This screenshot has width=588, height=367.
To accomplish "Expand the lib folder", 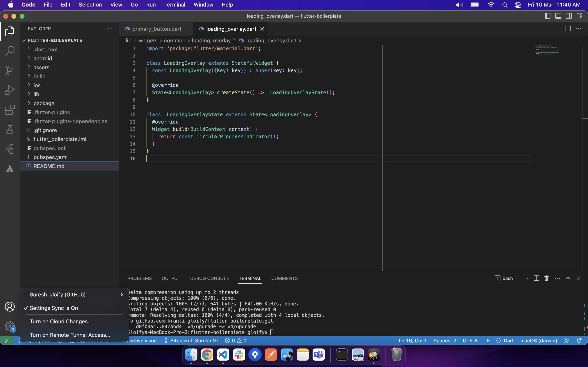I will pos(36,94).
